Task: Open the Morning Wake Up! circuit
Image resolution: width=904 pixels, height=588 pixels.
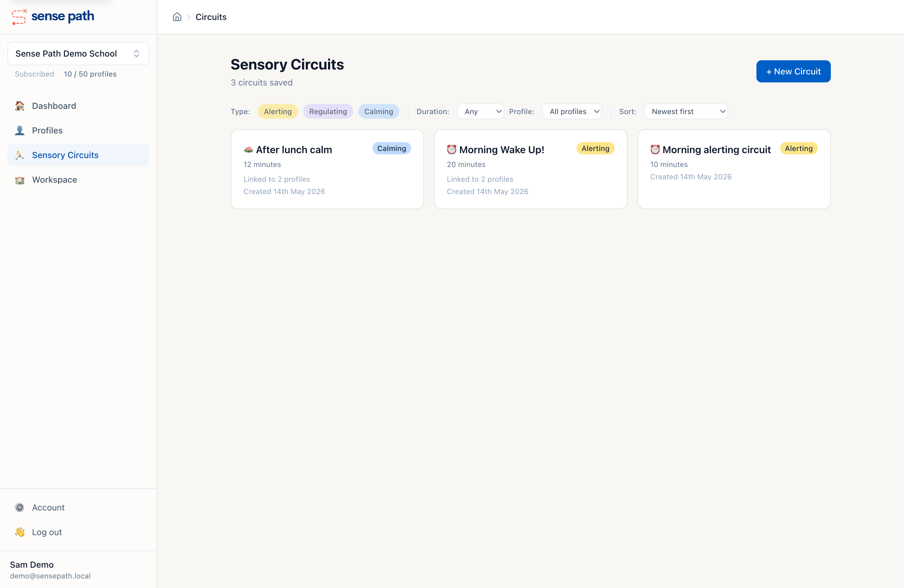Action: 531,169
